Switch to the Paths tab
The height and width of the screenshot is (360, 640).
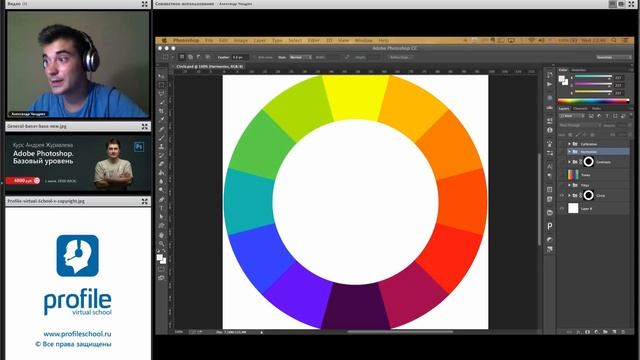pyautogui.click(x=596, y=109)
